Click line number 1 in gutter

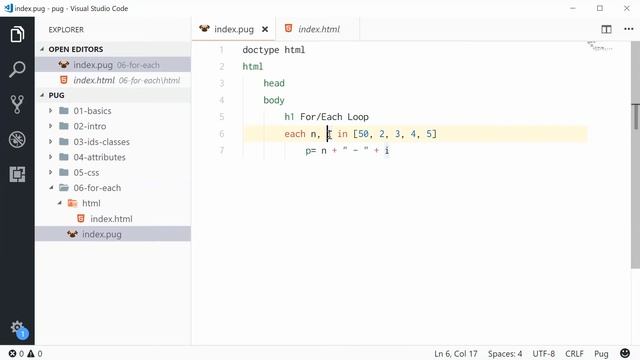tap(222, 50)
